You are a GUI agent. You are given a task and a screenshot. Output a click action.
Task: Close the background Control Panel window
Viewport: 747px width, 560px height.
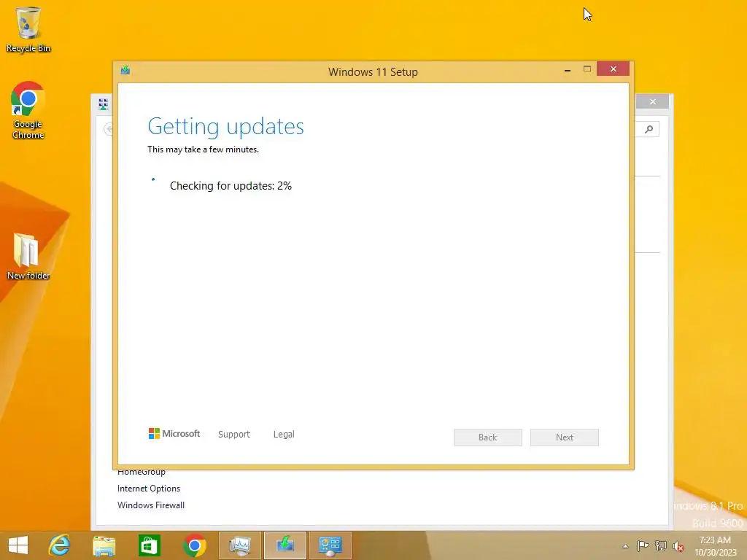point(653,101)
